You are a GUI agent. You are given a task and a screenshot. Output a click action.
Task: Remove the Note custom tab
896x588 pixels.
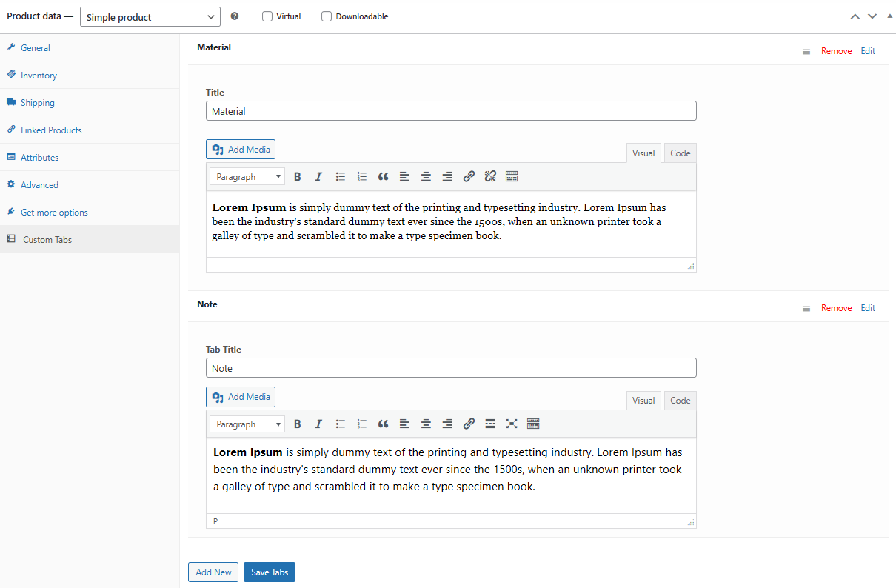(836, 308)
